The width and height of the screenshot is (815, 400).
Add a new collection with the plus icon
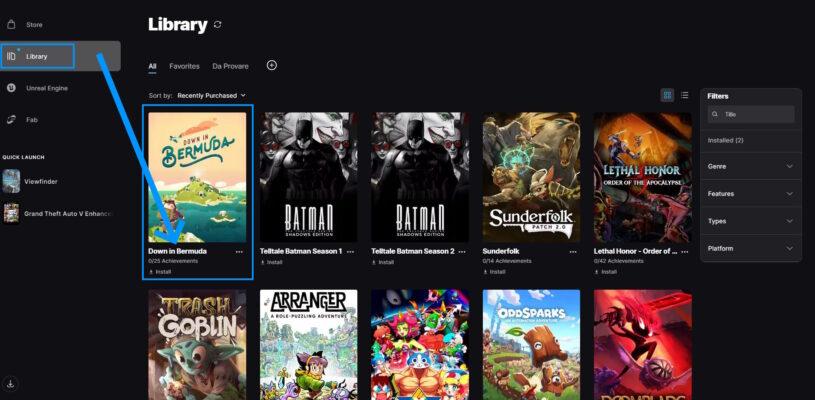272,65
